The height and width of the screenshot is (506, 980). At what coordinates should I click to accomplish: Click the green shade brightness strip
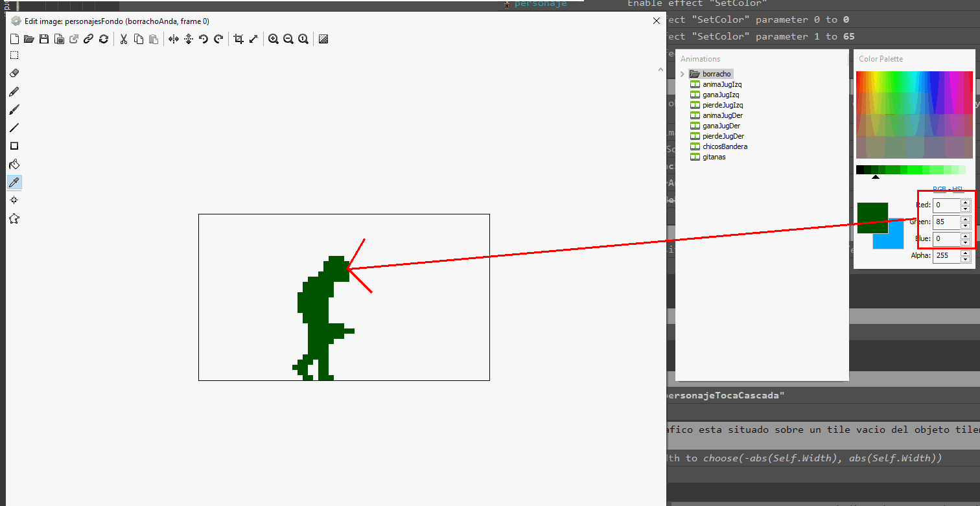click(911, 170)
